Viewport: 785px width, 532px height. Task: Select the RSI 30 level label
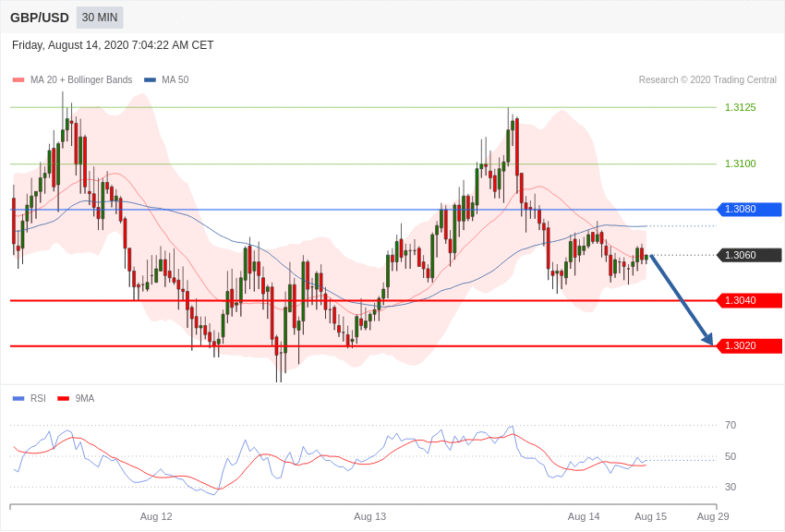coord(731,487)
